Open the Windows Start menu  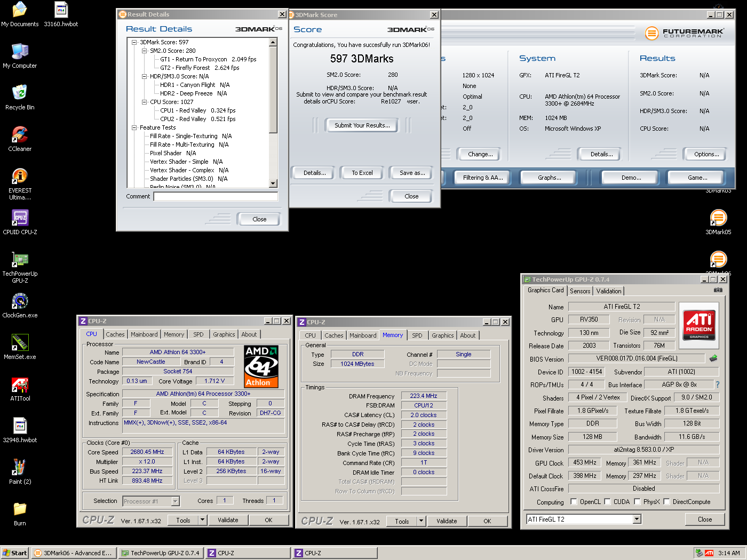14,553
